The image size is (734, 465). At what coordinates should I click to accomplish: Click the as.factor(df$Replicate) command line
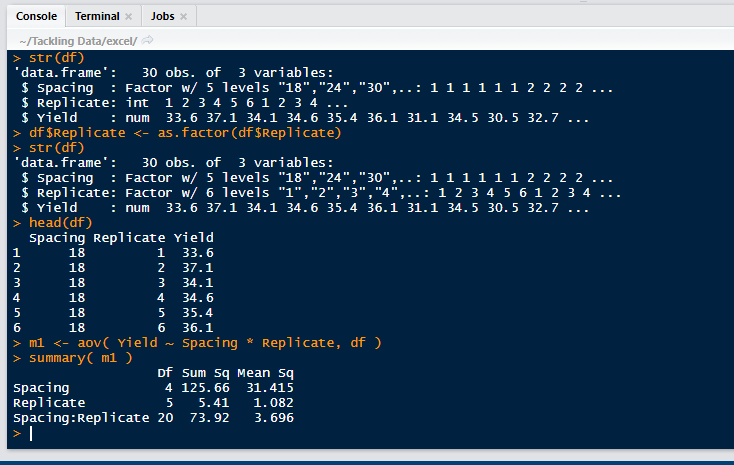[177, 133]
